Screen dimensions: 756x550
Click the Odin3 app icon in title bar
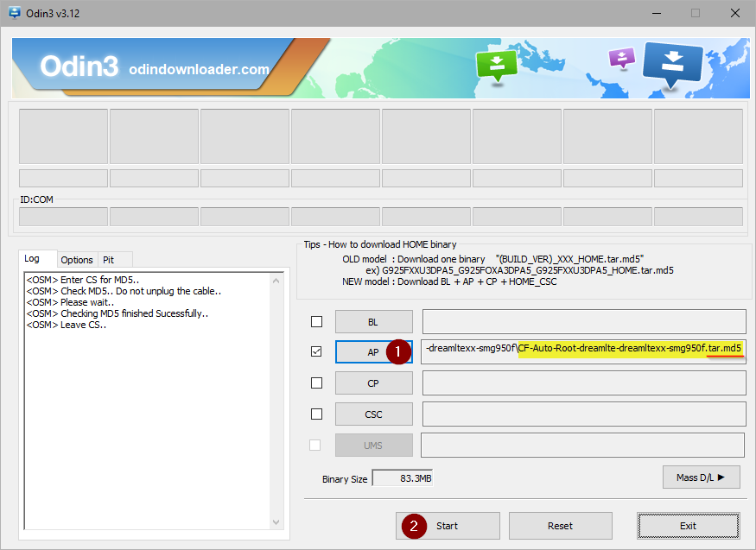click(15, 13)
